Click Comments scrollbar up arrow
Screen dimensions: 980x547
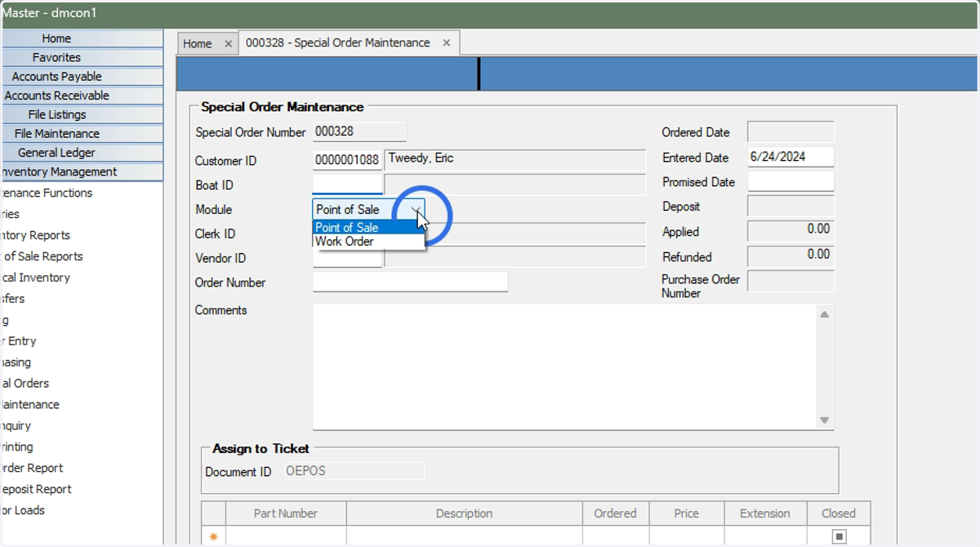(x=825, y=314)
